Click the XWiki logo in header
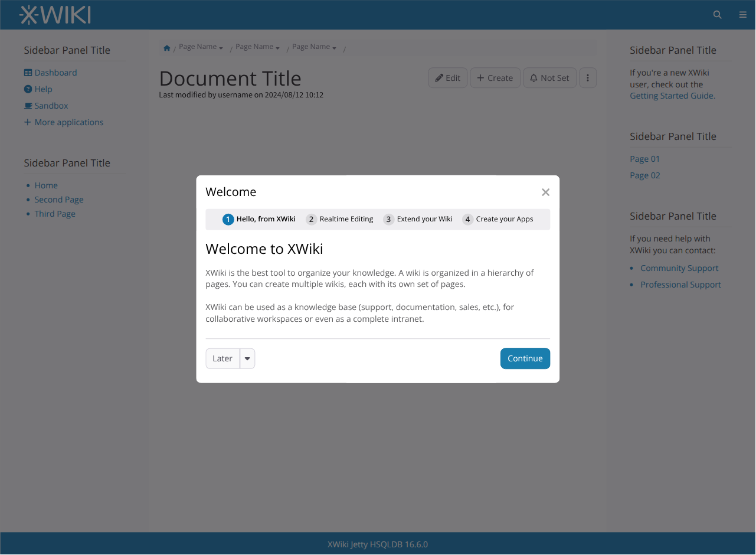Image resolution: width=756 pixels, height=555 pixels. point(55,15)
